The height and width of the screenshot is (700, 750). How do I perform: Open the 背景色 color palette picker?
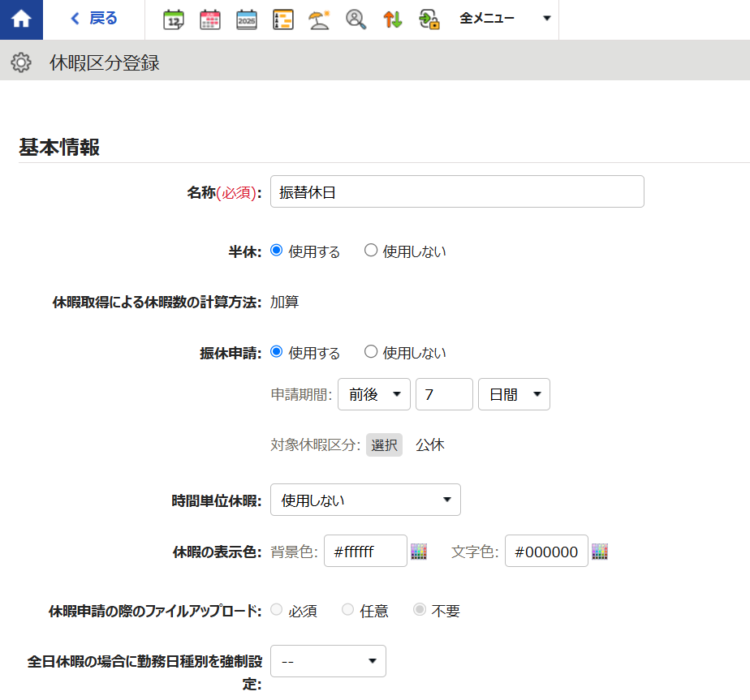(419, 552)
